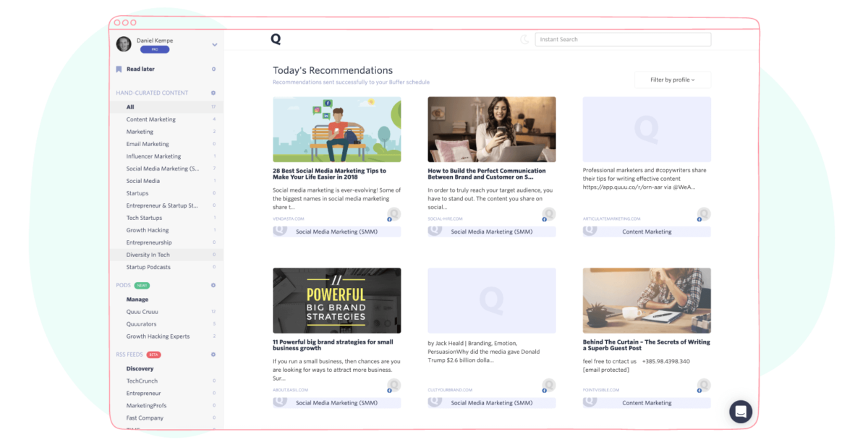868x445 pixels.
Task: Open the Filter by profile dropdown
Action: click(x=672, y=80)
